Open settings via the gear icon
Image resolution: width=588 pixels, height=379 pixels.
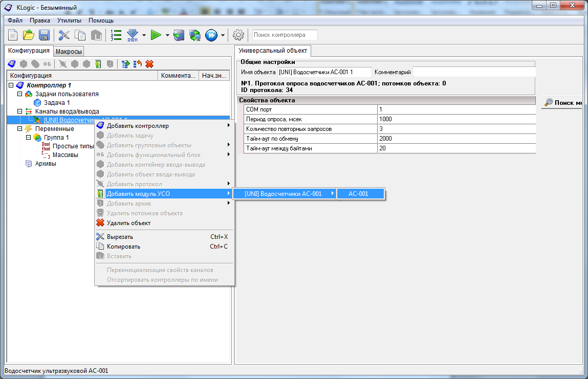click(238, 35)
